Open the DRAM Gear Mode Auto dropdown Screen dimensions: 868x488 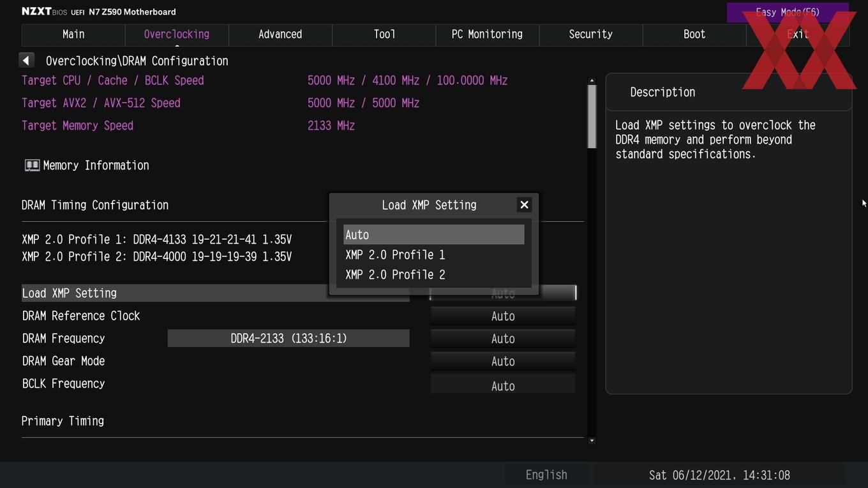[503, 361]
